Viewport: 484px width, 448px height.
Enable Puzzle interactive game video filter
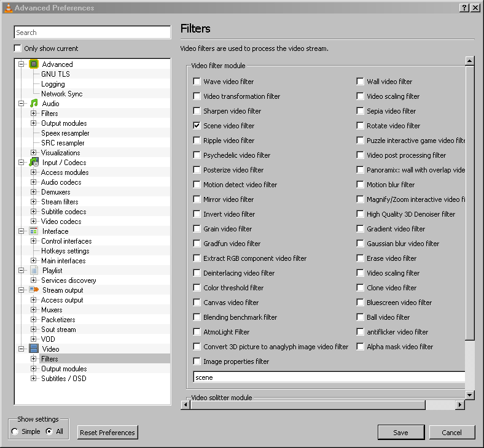pyautogui.click(x=360, y=141)
